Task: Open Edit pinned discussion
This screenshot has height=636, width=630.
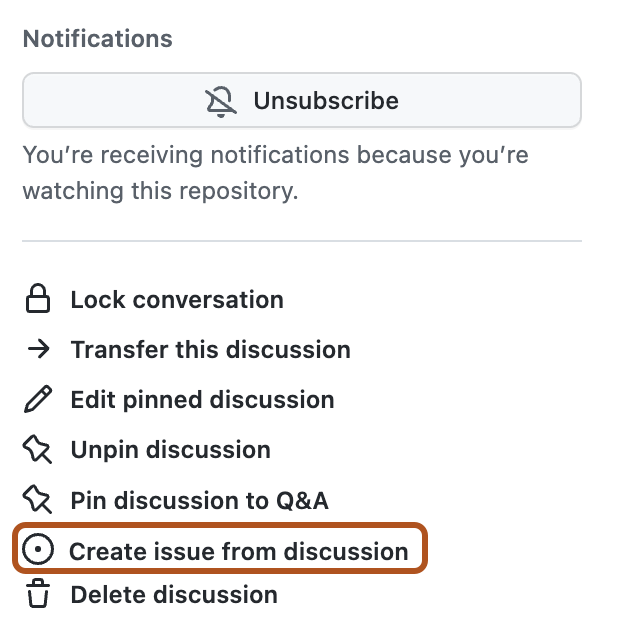Action: click(202, 400)
